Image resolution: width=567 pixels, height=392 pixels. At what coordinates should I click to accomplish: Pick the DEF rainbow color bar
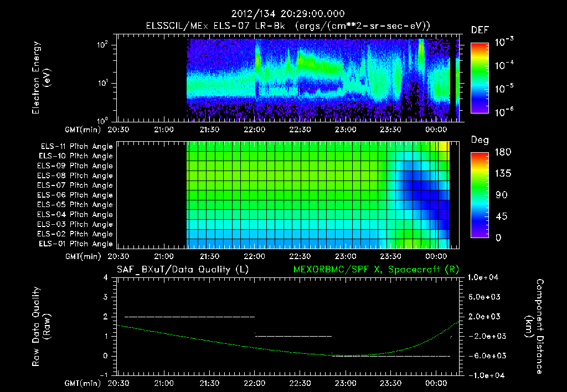coord(480,78)
